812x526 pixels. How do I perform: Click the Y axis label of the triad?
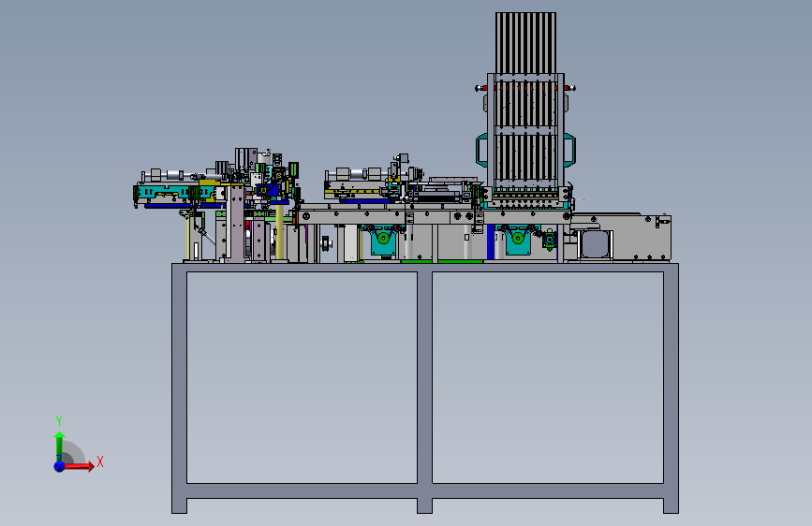pyautogui.click(x=59, y=421)
